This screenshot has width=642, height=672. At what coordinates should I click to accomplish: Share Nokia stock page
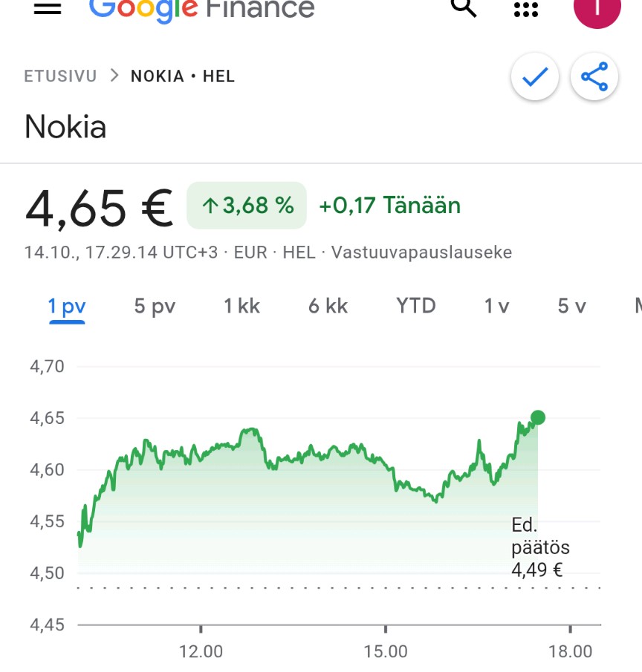(594, 76)
